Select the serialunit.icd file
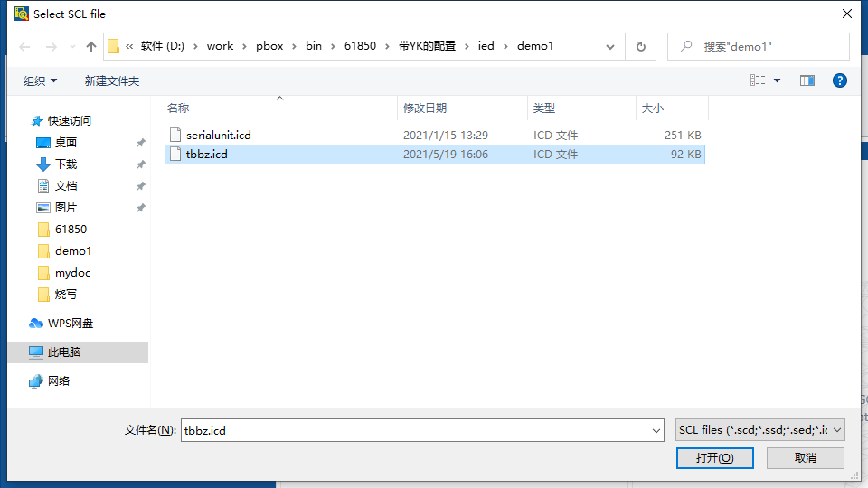 218,136
